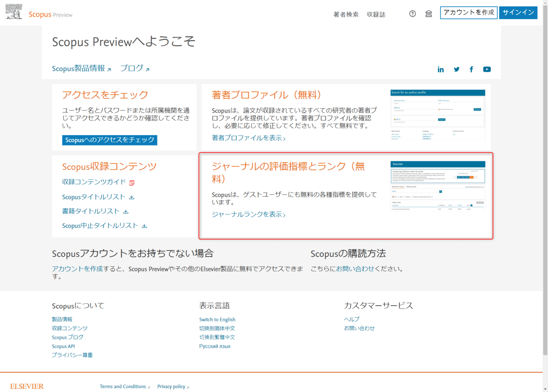Open Scopus Twitter page icon
This screenshot has height=392, width=548.
(457, 69)
